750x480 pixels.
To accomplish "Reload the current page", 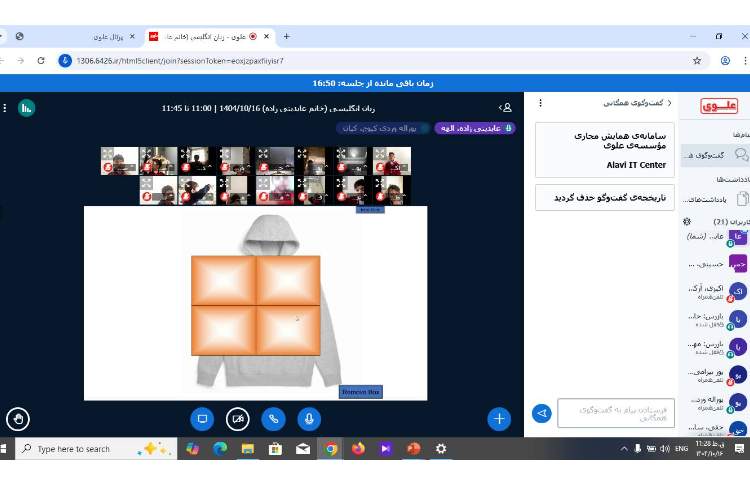I will pyautogui.click(x=41, y=61).
